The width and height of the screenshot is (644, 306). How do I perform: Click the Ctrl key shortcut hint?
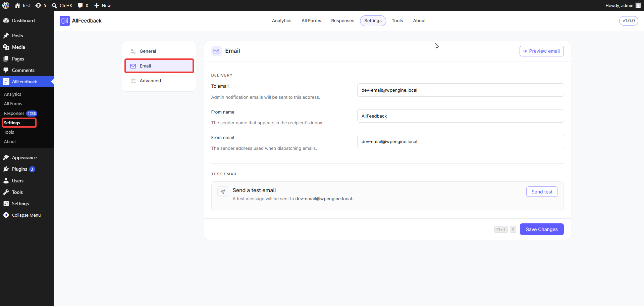pos(501,230)
